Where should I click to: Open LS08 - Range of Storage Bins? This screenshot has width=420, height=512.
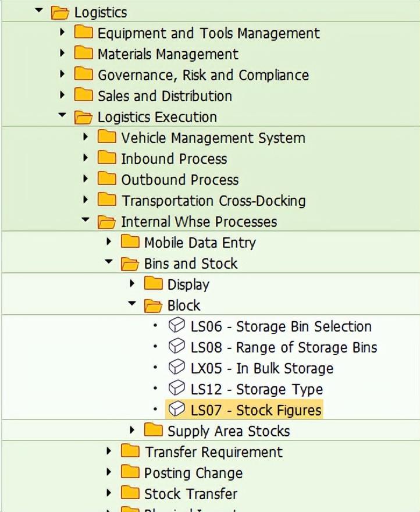point(284,347)
